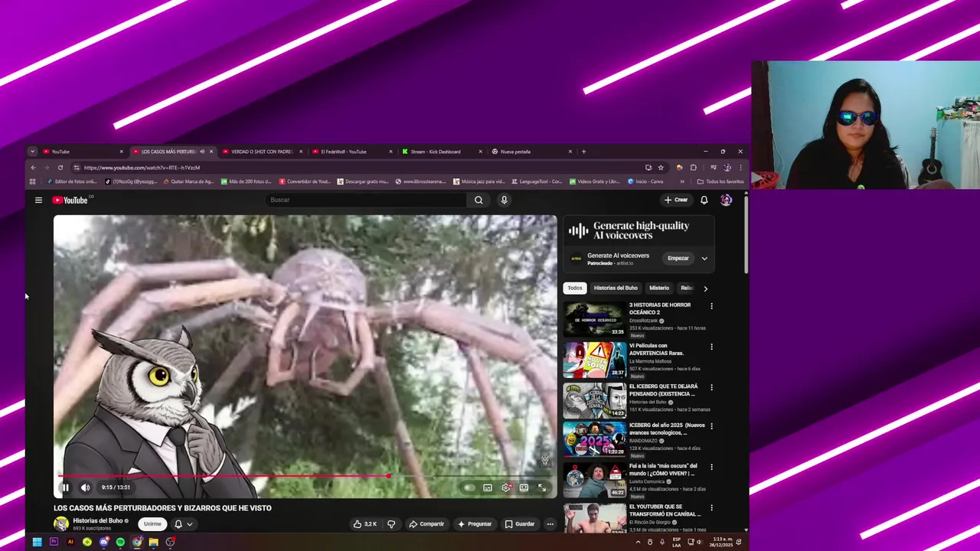Open 3 Historias de Horror Oceánico thumbnail

pos(595,319)
